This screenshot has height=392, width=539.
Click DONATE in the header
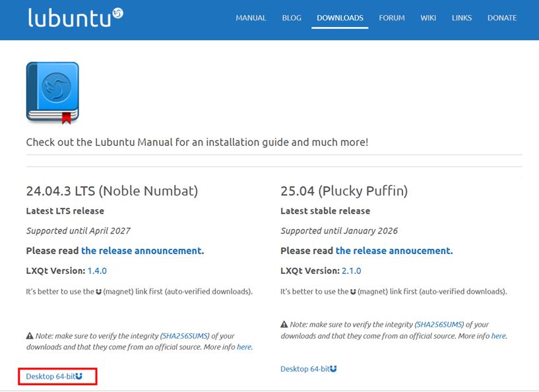[502, 18]
